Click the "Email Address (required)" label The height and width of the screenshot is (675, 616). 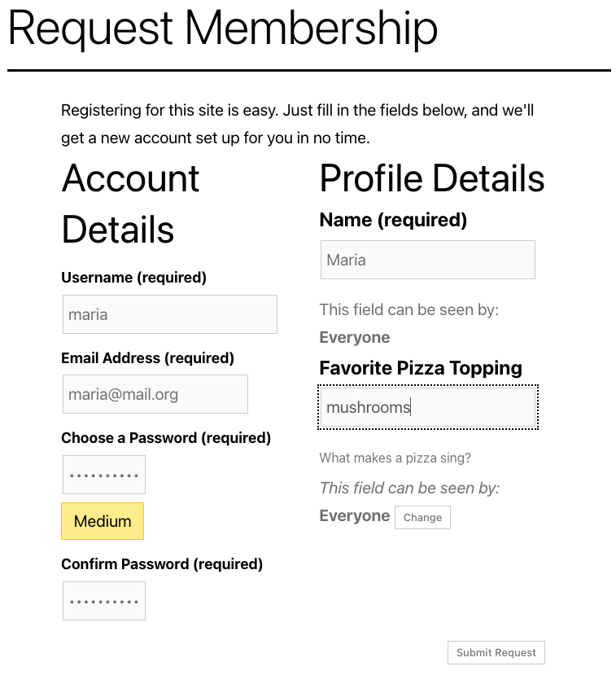(x=147, y=358)
